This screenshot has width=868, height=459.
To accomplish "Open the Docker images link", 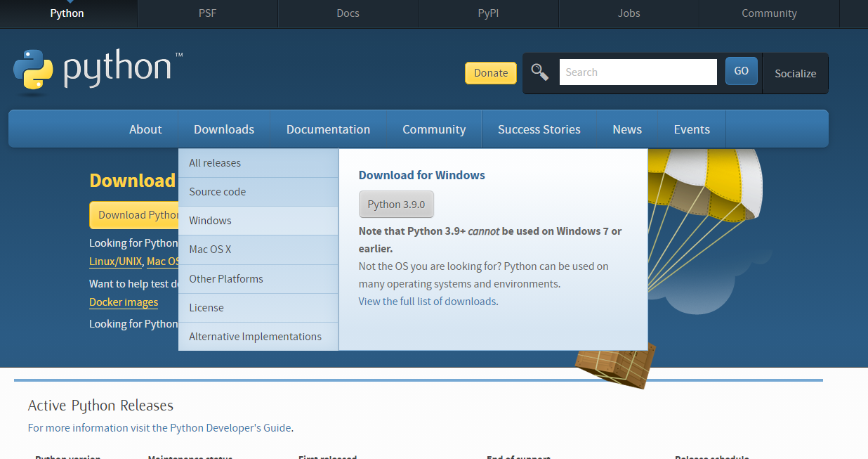I will [x=124, y=302].
